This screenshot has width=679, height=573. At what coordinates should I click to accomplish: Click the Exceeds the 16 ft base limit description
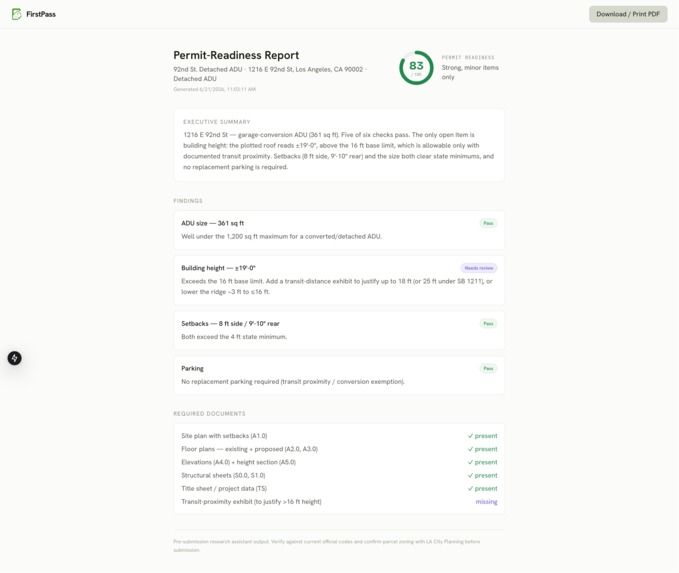point(337,287)
